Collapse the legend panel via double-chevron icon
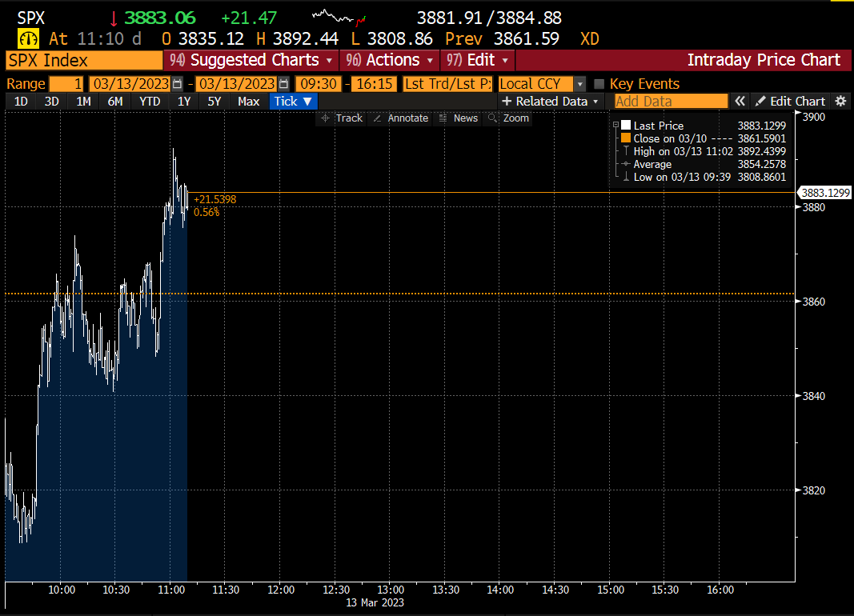Viewport: 854px width, 616px height. click(x=740, y=101)
